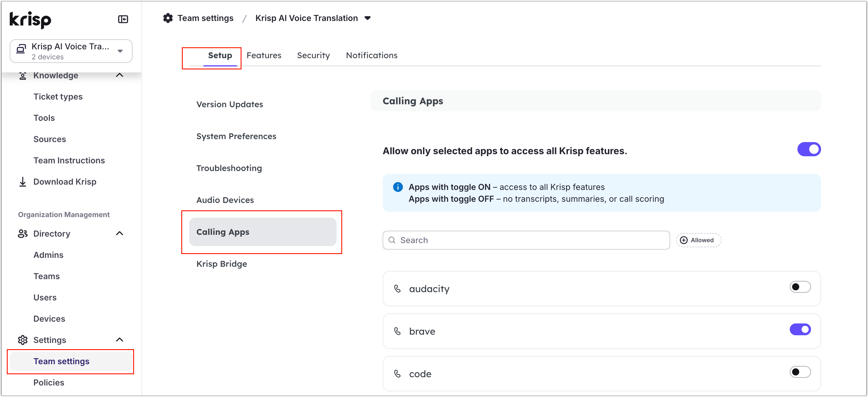This screenshot has width=868, height=397.
Task: Click the Krisp logo
Action: [30, 19]
